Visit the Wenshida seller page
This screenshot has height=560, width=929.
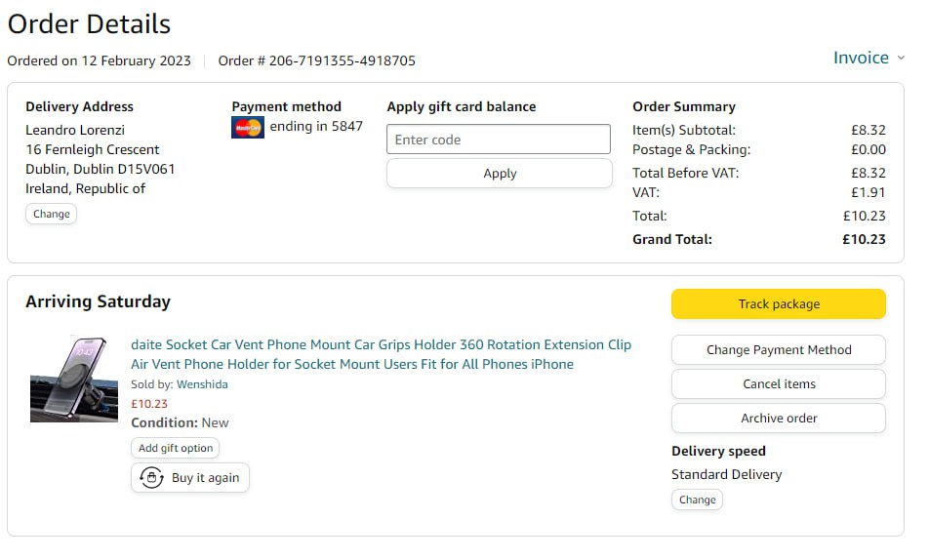(x=202, y=384)
